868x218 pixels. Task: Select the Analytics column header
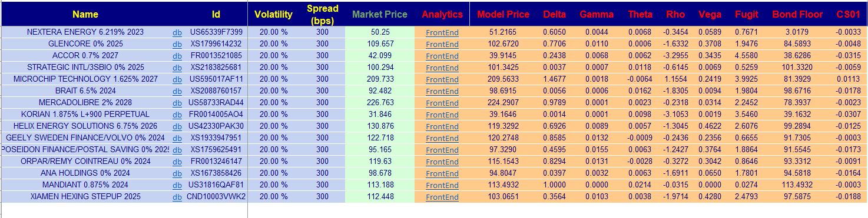tap(442, 14)
